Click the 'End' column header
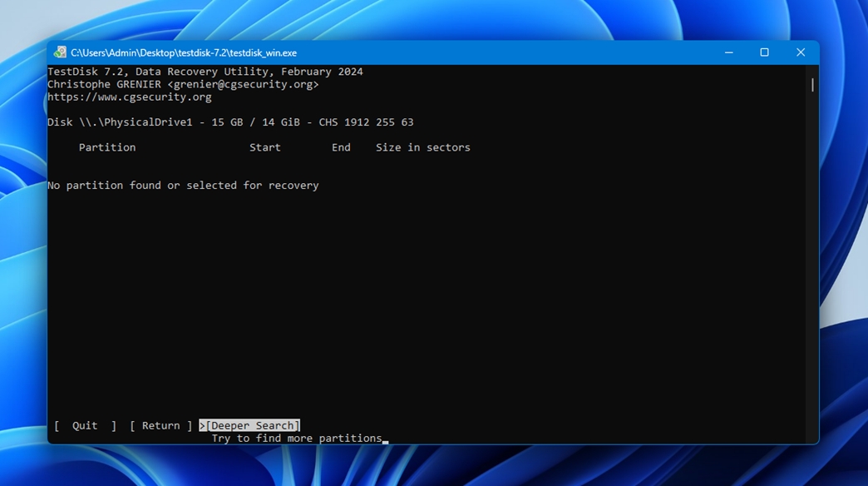The image size is (868, 486). (x=341, y=147)
